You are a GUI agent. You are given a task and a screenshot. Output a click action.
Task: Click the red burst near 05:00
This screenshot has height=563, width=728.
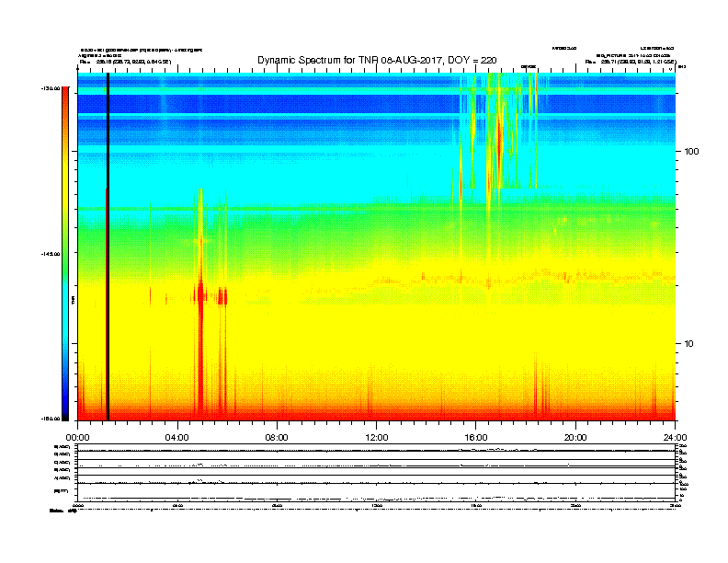[x=200, y=349]
